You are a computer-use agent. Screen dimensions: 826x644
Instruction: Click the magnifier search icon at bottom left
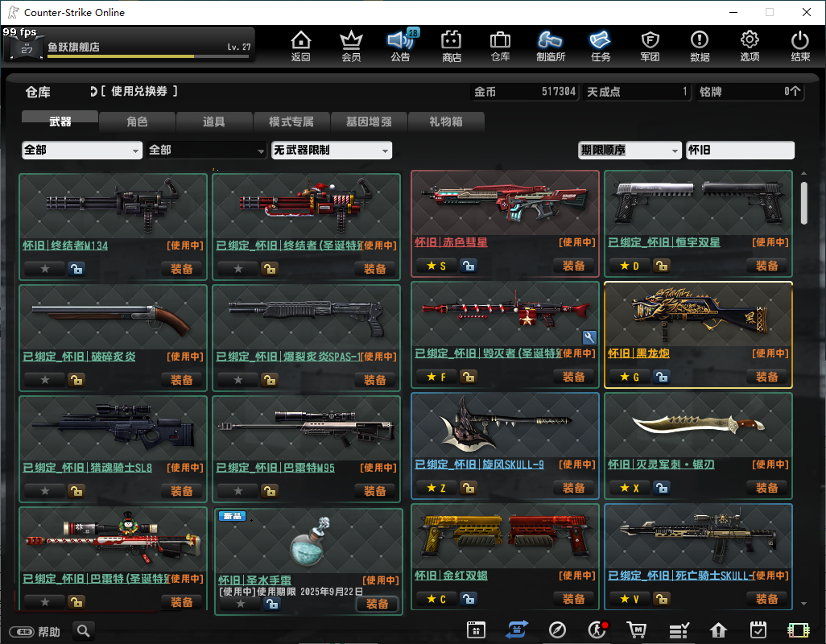[x=83, y=630]
